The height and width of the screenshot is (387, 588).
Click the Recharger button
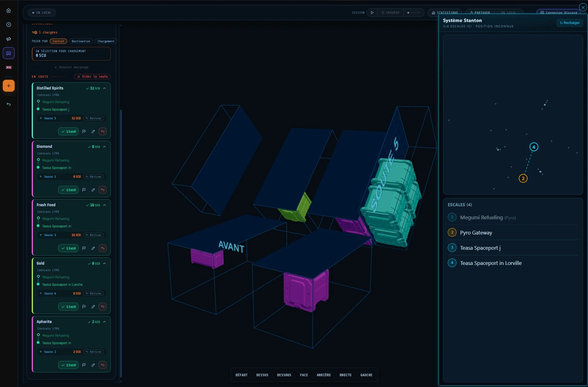coord(570,23)
